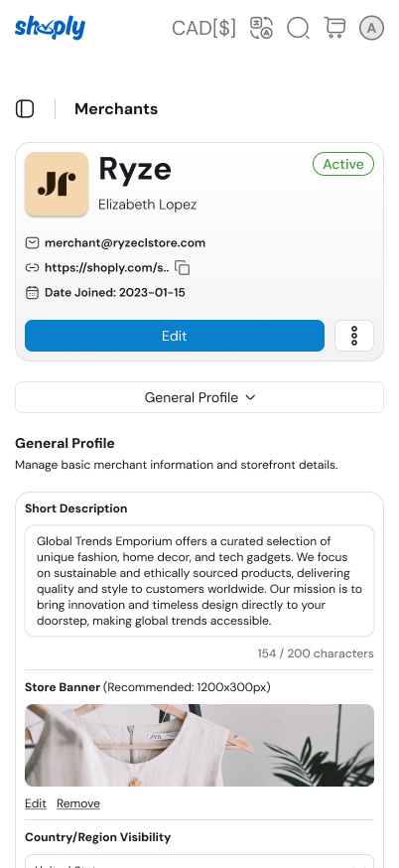Viewport: 399px width, 868px height.
Task: Open the three-dot more options button
Action: [354, 336]
